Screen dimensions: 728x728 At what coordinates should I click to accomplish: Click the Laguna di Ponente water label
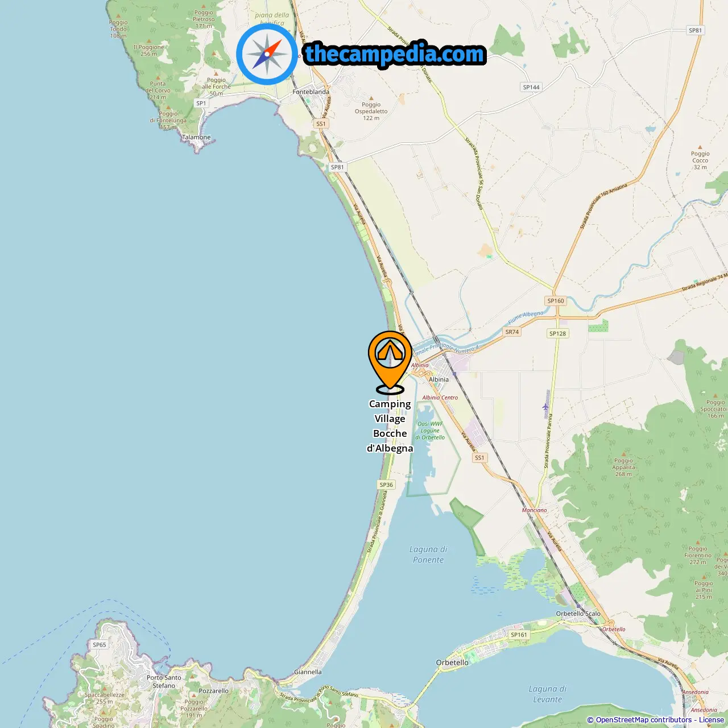pos(428,555)
